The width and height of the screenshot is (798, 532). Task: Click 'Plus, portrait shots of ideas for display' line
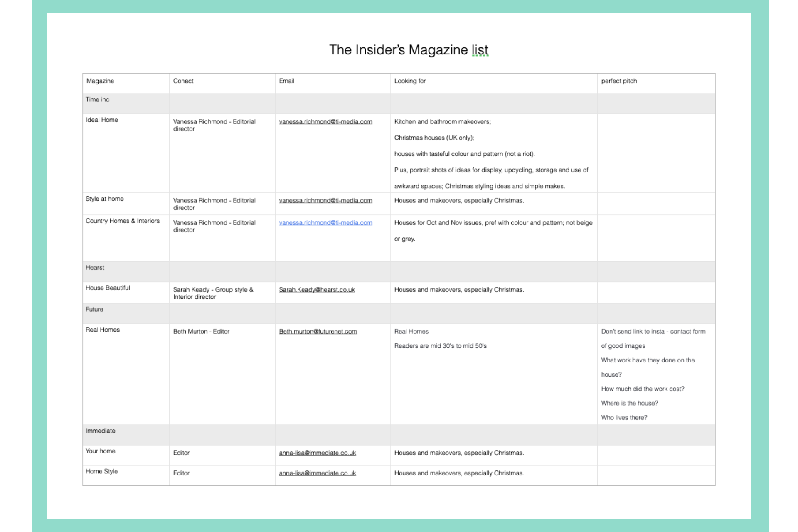click(491, 170)
